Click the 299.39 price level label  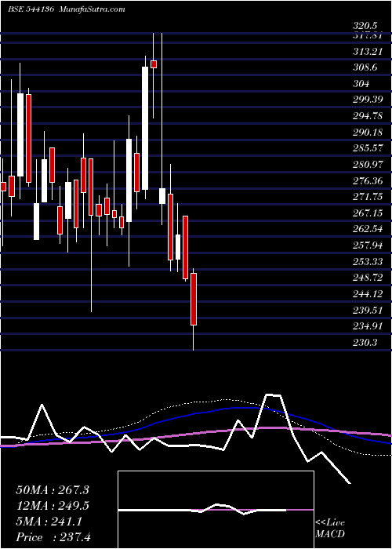click(368, 100)
